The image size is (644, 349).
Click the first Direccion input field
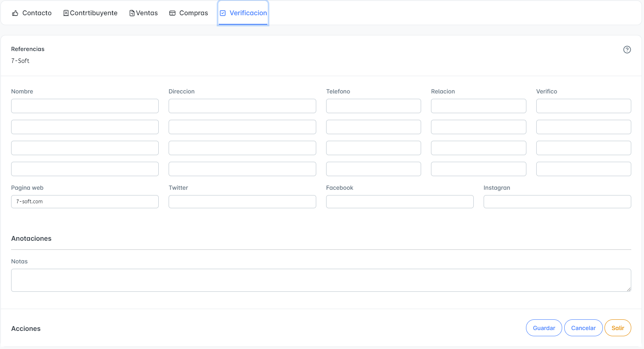pyautogui.click(x=242, y=106)
